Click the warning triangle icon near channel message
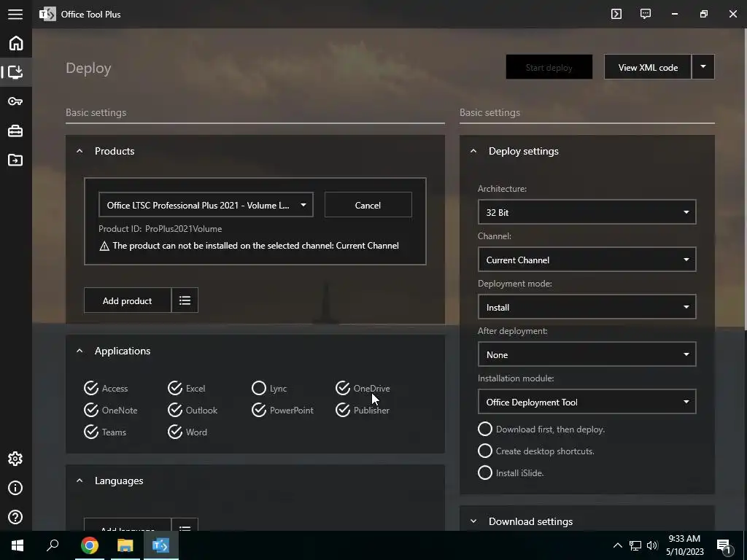Screen dimensions: 747x560 (104, 246)
